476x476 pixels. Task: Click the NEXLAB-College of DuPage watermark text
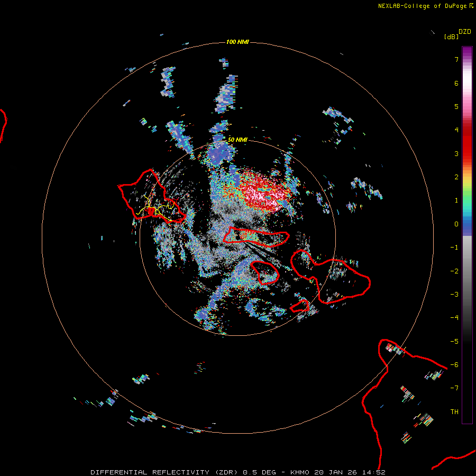426,6
